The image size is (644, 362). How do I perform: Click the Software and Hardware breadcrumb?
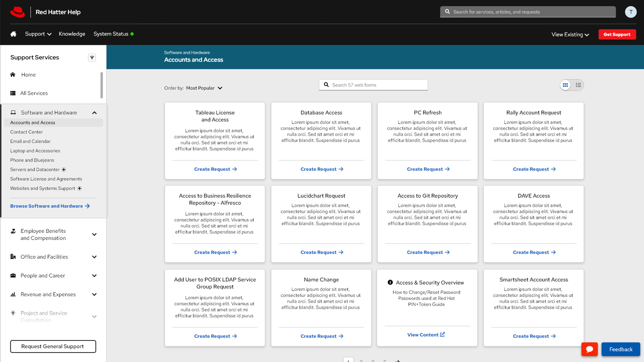click(x=187, y=53)
